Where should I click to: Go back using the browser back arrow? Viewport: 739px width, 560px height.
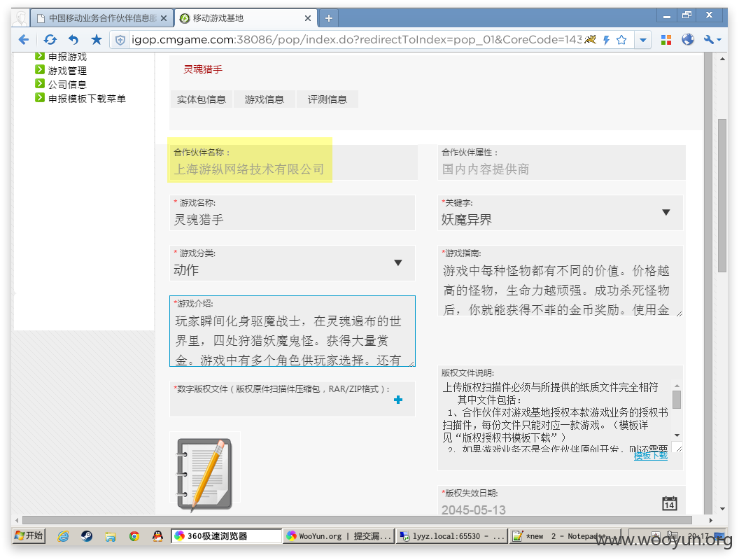click(24, 40)
